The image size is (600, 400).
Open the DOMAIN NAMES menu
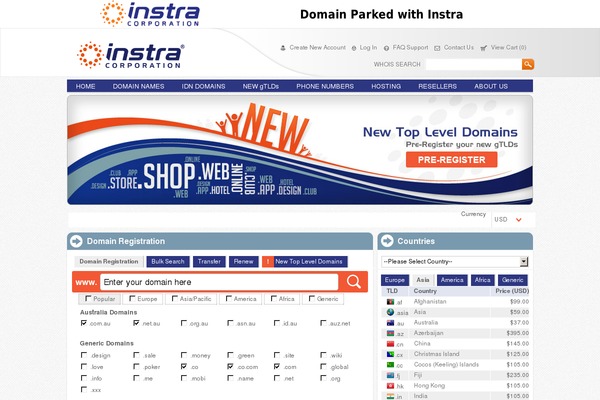click(138, 86)
